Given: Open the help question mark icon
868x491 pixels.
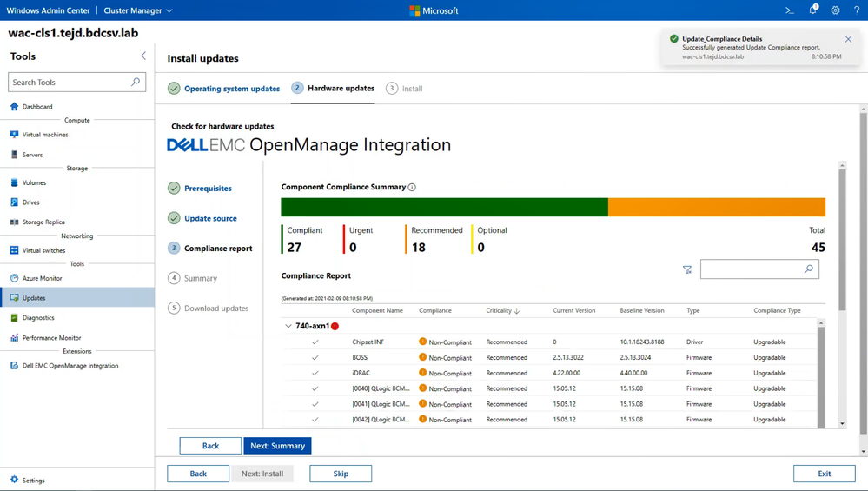Looking at the screenshot, I should click(856, 10).
